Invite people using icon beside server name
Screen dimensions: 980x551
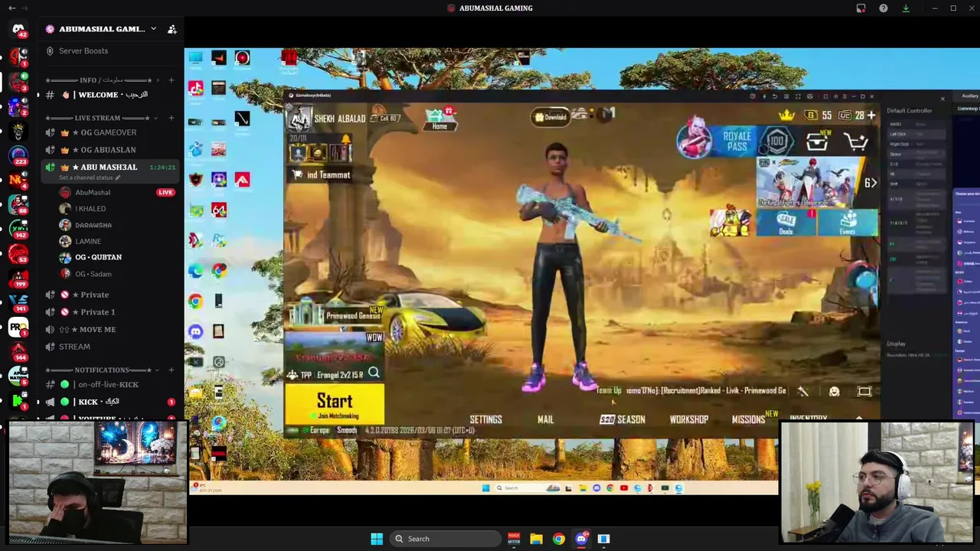click(171, 29)
